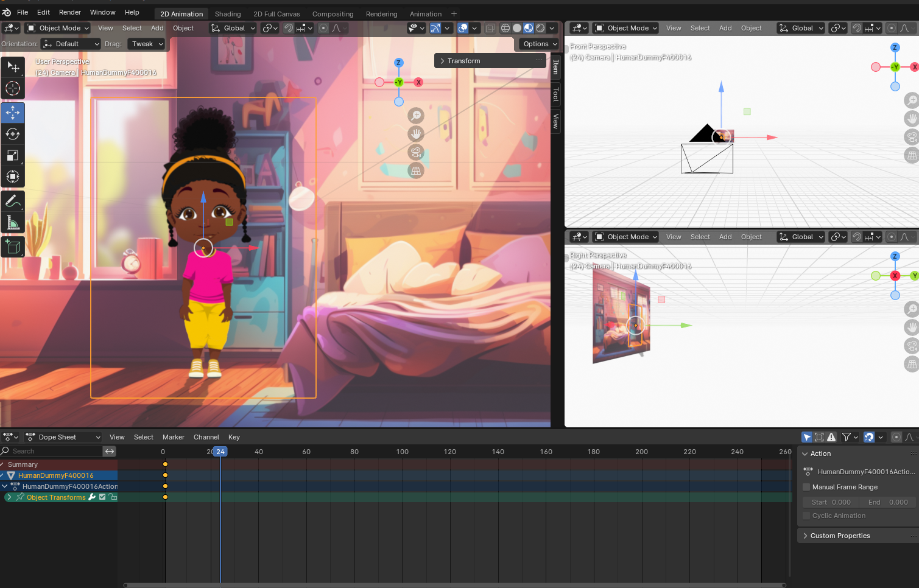Image resolution: width=919 pixels, height=588 pixels.
Task: Open the Marker menu in dope sheet
Action: click(173, 437)
